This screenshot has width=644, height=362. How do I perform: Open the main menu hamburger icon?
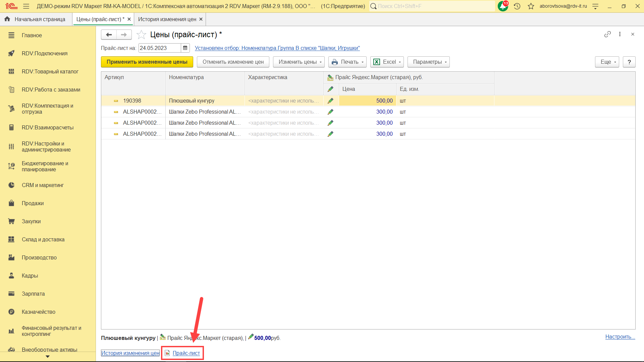[26, 6]
